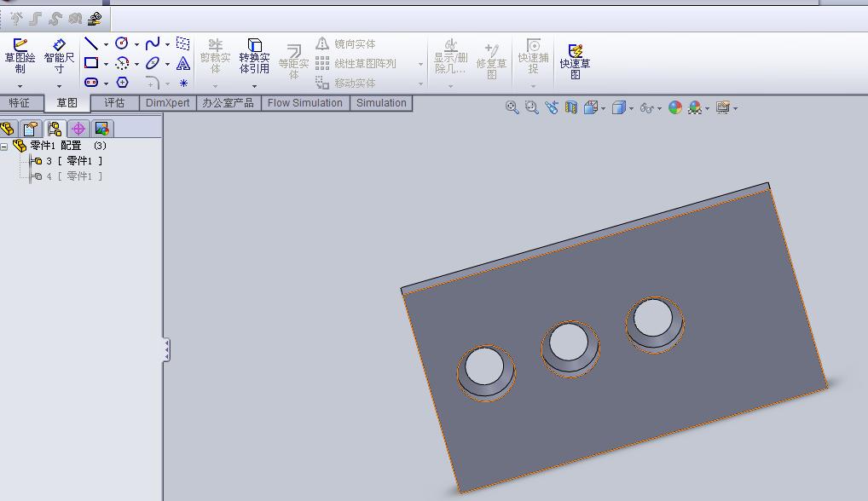The image size is (868, 501).
Task: Switch to the 评估 tab
Action: pyautogui.click(x=114, y=103)
